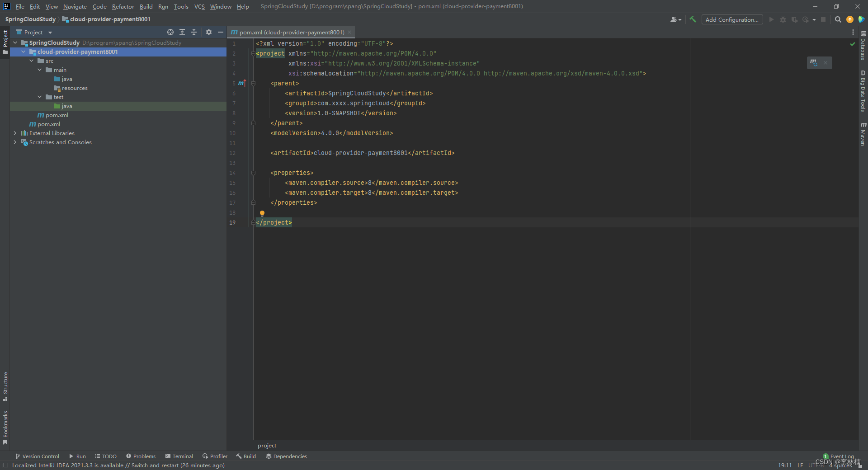Screen dimensions: 868x470
Task: Click the colorful plugin icon at toolbar end
Action: pos(861,19)
